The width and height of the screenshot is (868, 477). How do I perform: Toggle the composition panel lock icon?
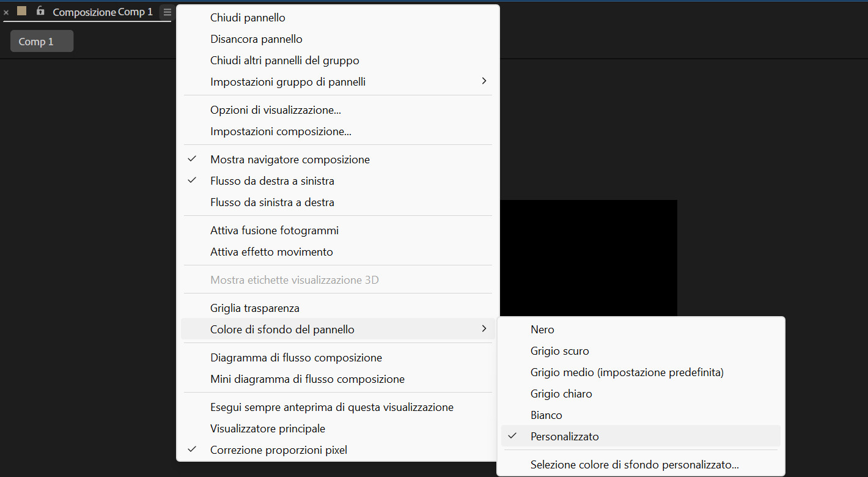(40, 11)
